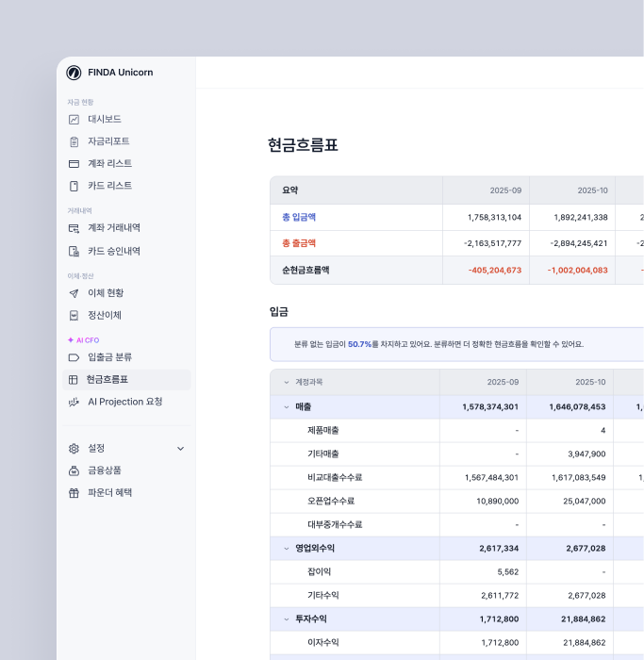Click the 금융상품 icon in sidebar
This screenshot has height=660, width=644.
point(74,470)
